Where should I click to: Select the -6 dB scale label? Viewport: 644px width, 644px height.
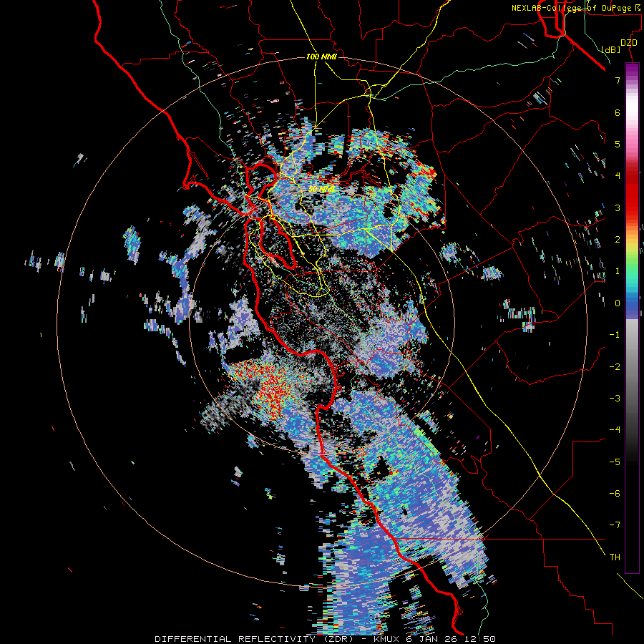615,494
